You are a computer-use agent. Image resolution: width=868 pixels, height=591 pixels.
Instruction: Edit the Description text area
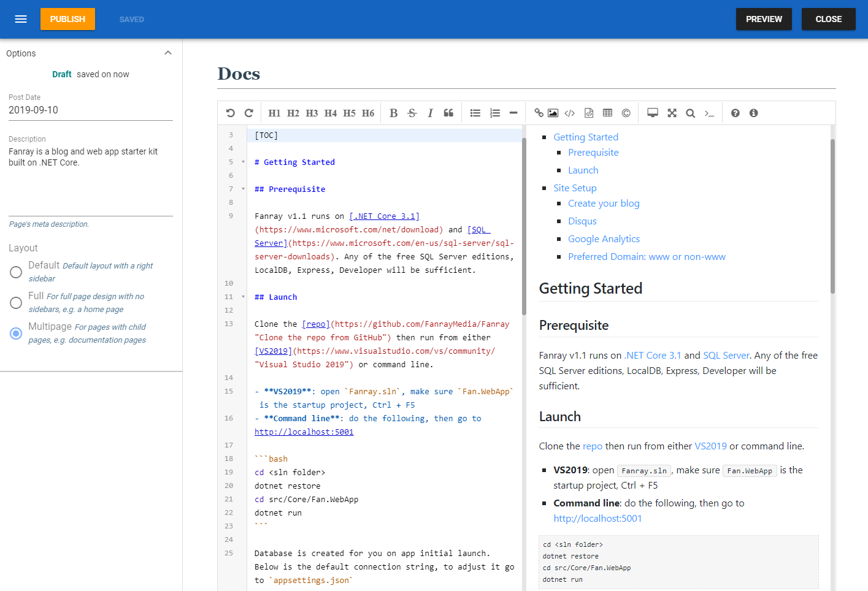click(x=91, y=180)
